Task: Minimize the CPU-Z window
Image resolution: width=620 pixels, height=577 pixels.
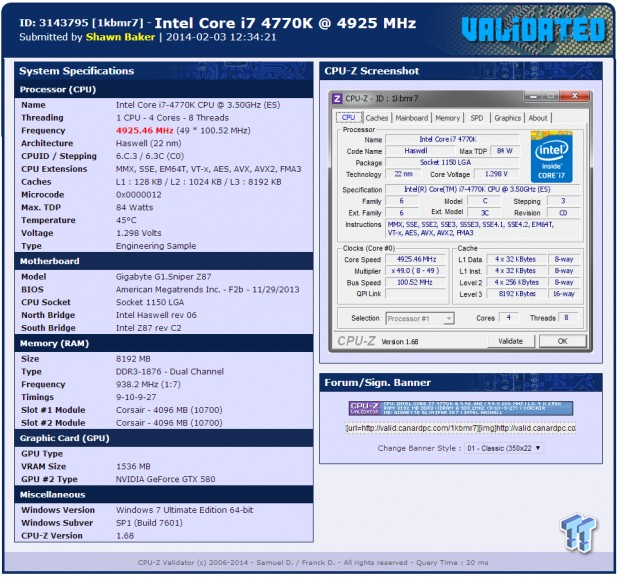Action: (533, 96)
